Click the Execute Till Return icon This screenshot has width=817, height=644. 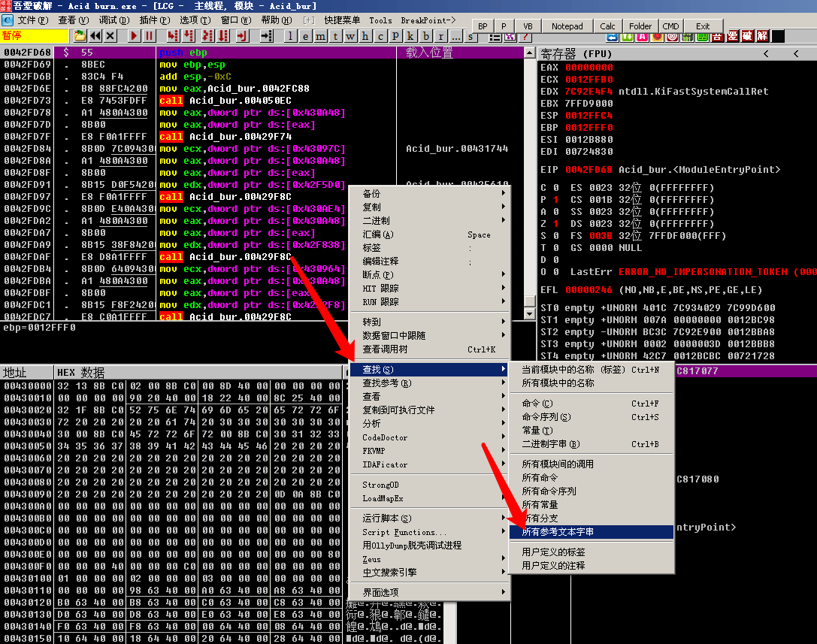tap(242, 36)
